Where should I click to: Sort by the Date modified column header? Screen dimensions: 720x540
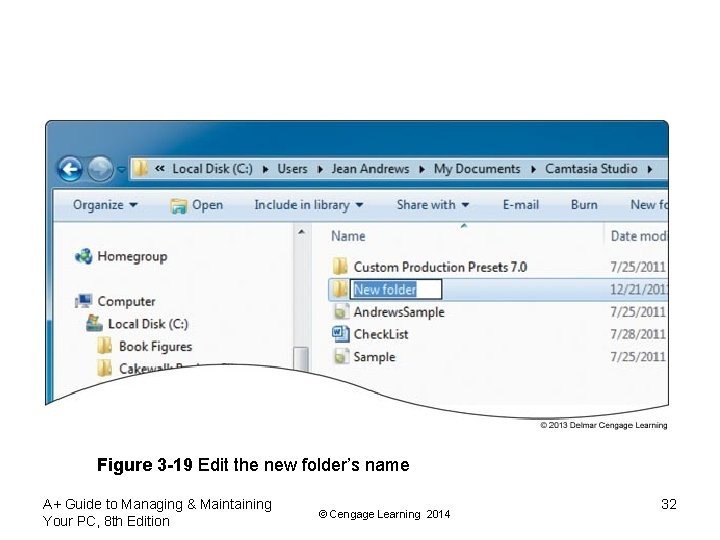pyautogui.click(x=639, y=236)
